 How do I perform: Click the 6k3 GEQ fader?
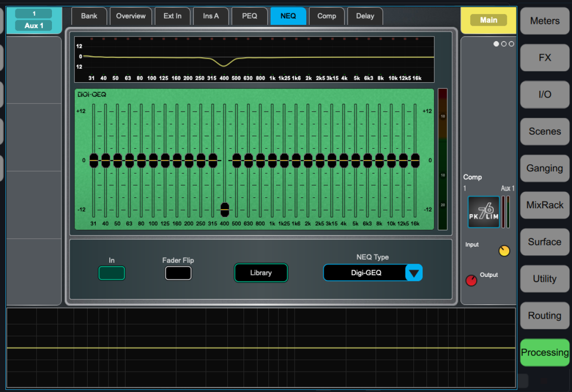point(368,160)
